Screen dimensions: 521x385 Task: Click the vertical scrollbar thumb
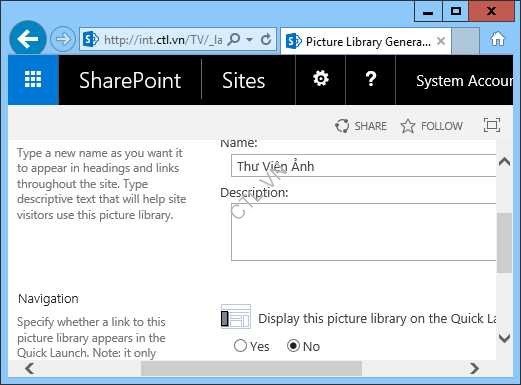[504, 243]
